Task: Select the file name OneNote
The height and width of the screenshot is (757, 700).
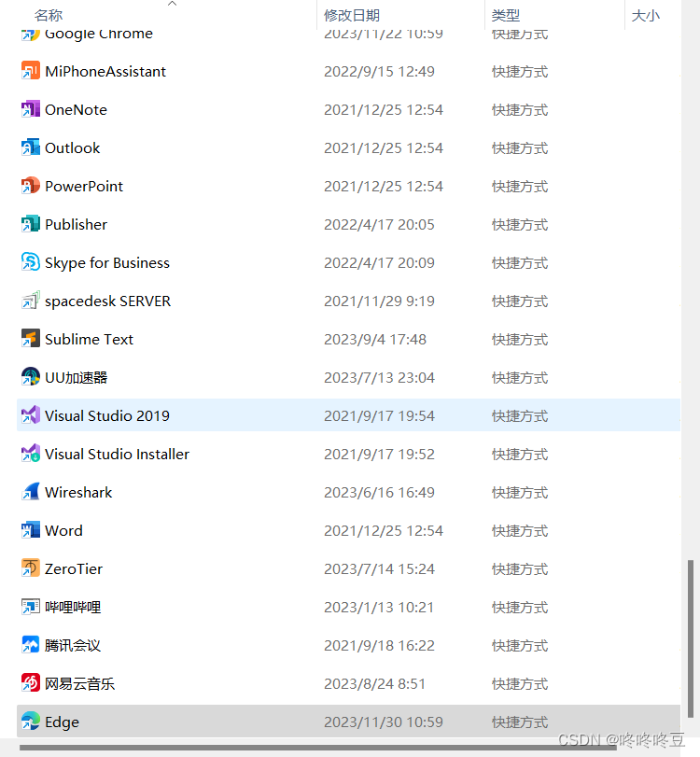Action: point(76,109)
